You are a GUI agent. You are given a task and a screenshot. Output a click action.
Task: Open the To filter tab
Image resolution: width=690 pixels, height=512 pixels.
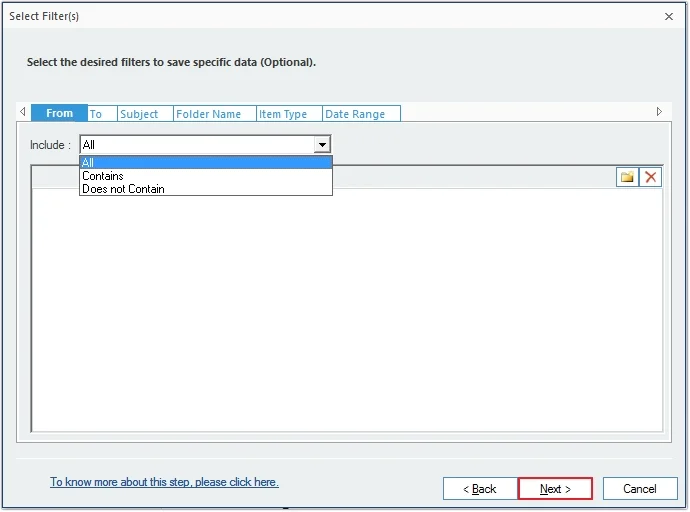(101, 114)
